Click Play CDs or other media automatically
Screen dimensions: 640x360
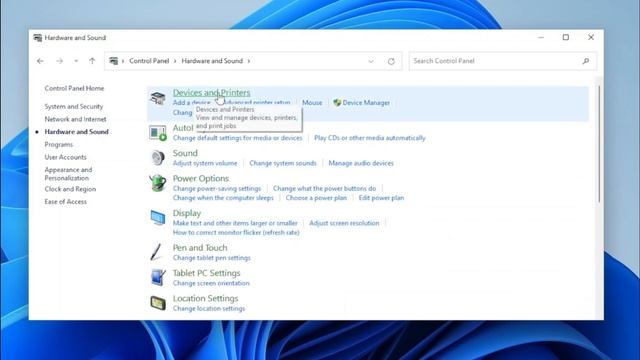coord(370,138)
